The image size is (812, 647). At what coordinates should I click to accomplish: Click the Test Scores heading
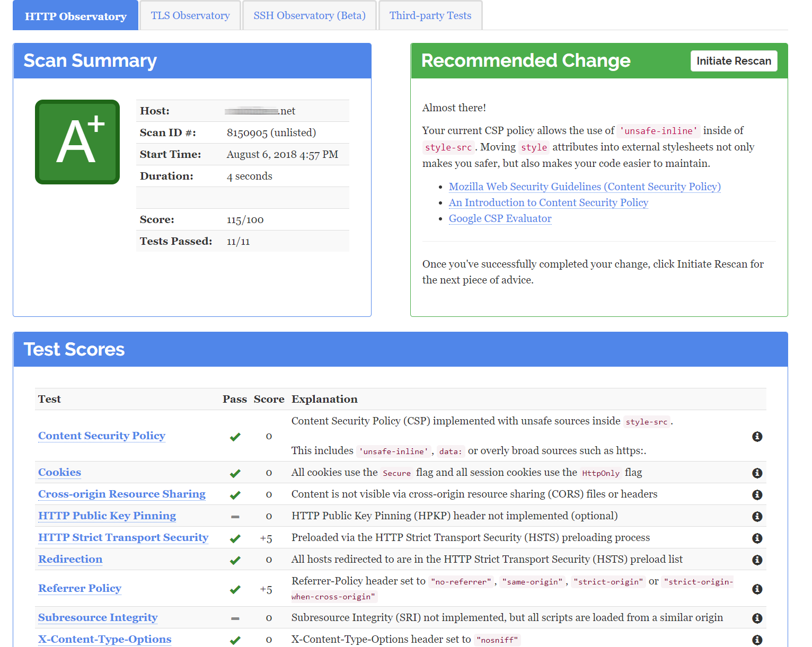[74, 349]
